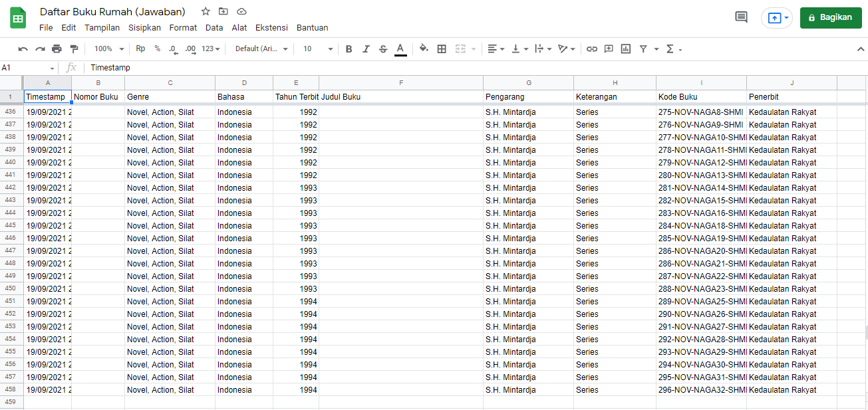Open the name box dropdown arrow
868x410 pixels.
pyautogui.click(x=53, y=68)
